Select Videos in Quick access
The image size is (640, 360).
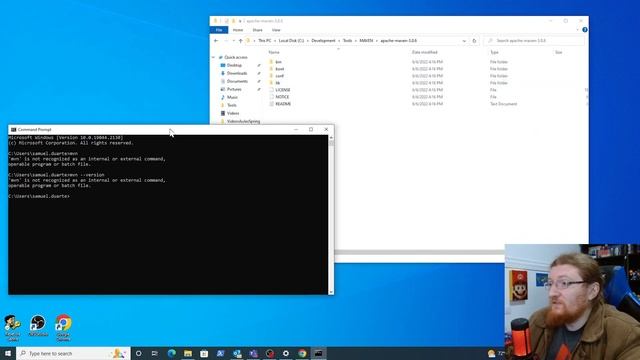point(233,113)
